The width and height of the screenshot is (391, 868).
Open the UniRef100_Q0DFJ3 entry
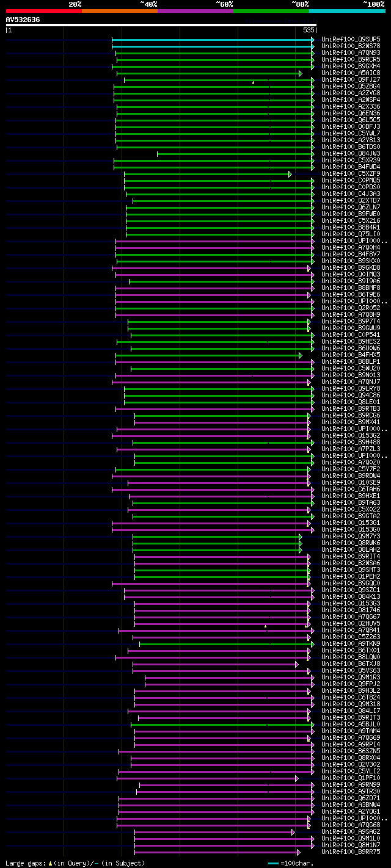pyautogui.click(x=351, y=126)
